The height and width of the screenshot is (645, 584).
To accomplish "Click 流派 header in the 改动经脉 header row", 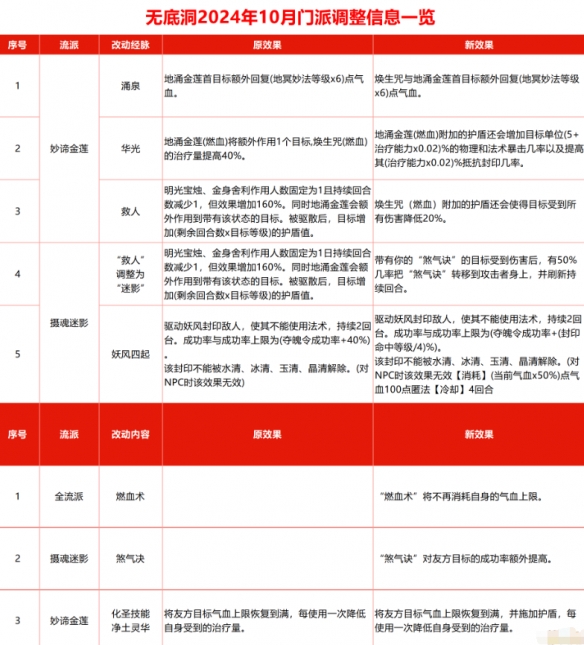I will point(69,45).
